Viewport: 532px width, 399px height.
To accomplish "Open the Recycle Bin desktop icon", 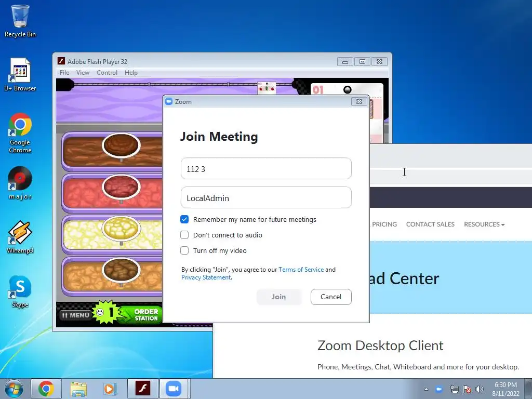I will [x=20, y=20].
